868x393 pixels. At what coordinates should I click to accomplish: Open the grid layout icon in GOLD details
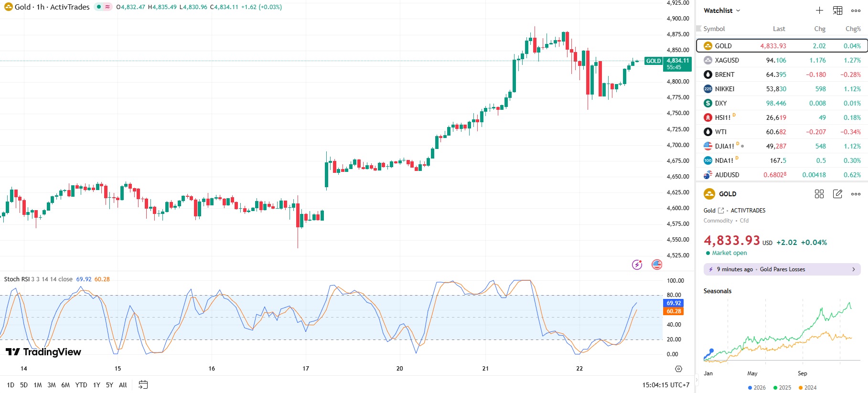pos(819,194)
